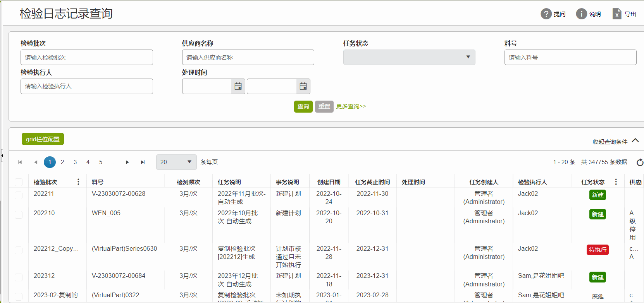Open the 提问 help question icon
644x303 pixels.
pyautogui.click(x=546, y=14)
